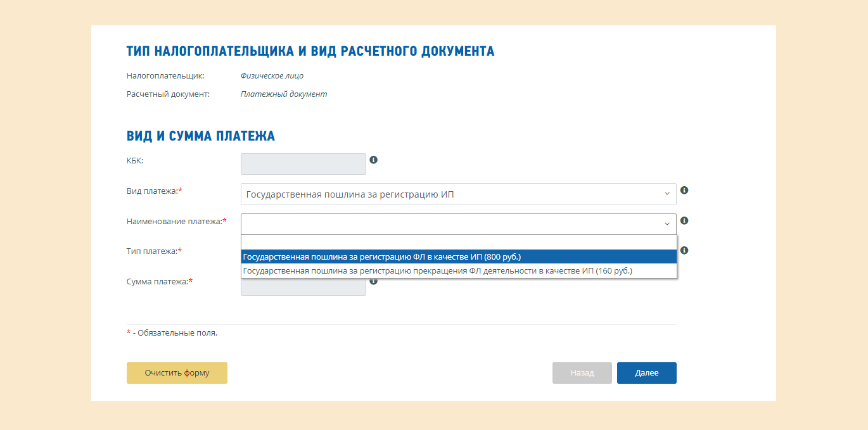
Task: Click info icon in the Тип платежа row
Action: point(684,251)
